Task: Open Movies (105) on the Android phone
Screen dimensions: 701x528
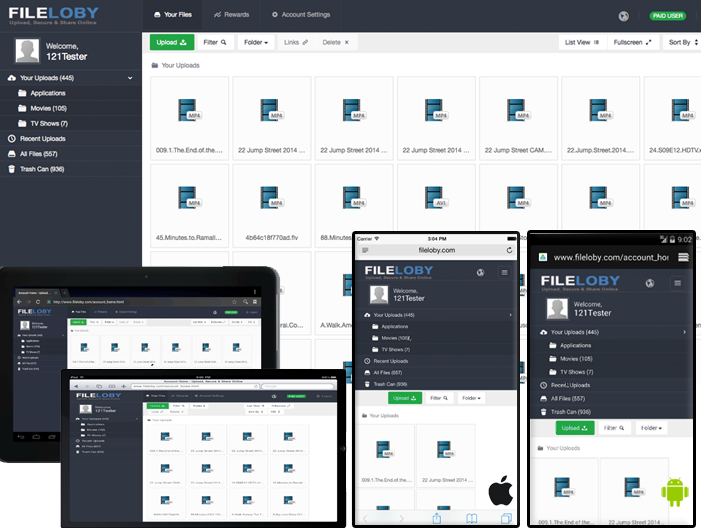Action: [570, 359]
